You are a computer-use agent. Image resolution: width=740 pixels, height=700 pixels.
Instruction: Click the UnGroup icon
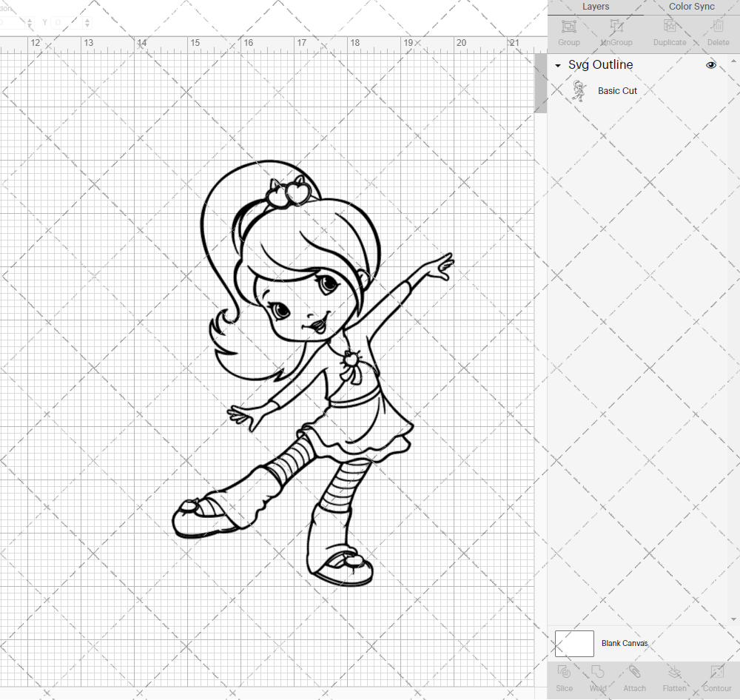click(x=616, y=26)
